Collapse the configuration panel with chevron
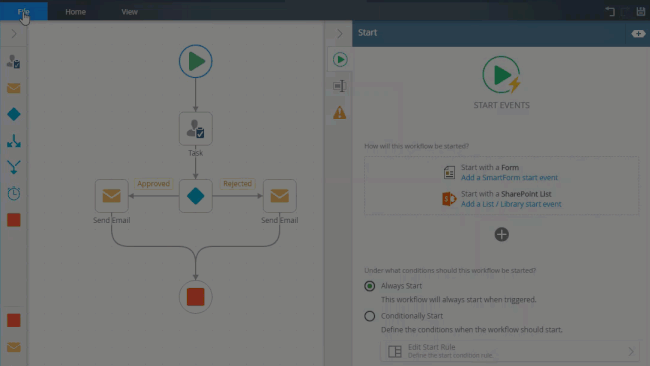650x366 pixels. pyautogui.click(x=340, y=34)
